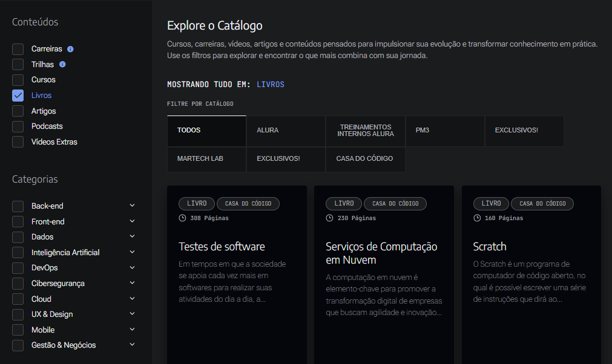Click the 160 Páginas text
Screen dimensions: 612x364
point(504,218)
